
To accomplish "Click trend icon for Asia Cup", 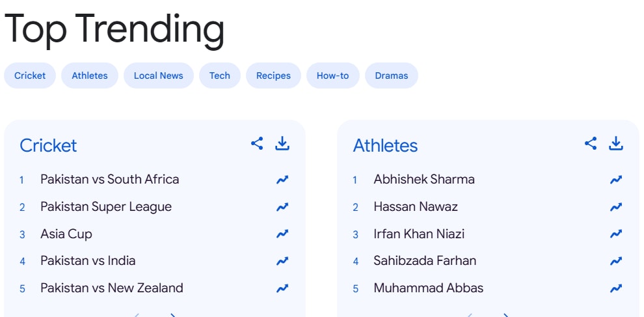I will pyautogui.click(x=282, y=234).
